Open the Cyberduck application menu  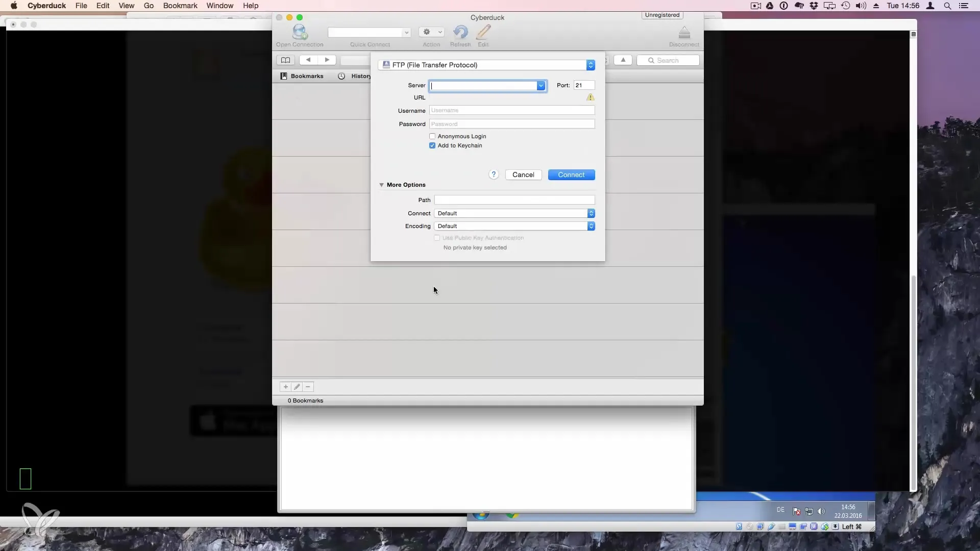pyautogui.click(x=46, y=6)
